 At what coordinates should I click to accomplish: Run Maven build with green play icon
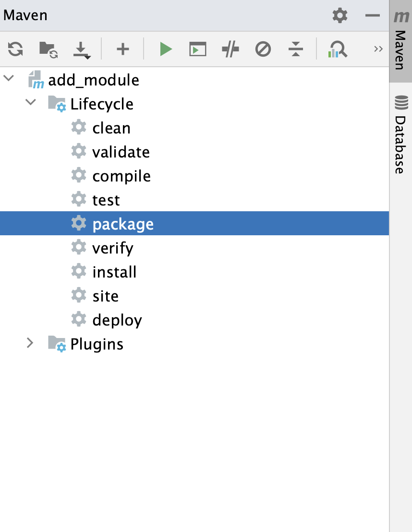166,49
